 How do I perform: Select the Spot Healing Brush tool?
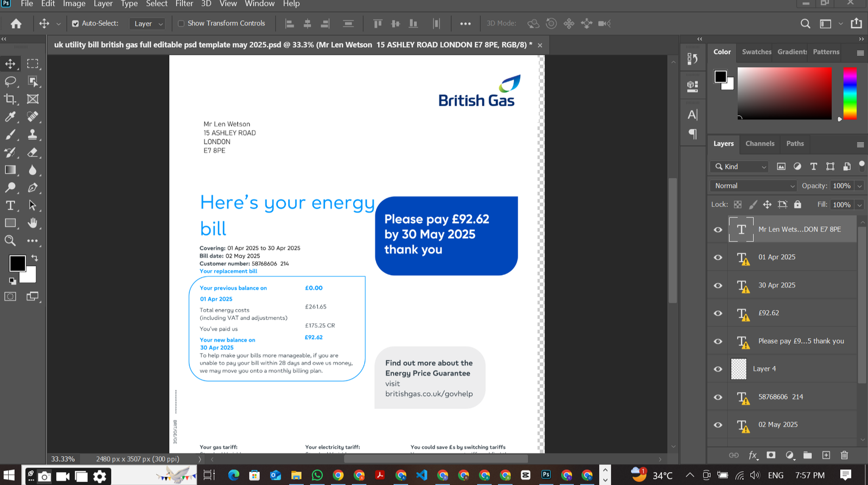[33, 117]
